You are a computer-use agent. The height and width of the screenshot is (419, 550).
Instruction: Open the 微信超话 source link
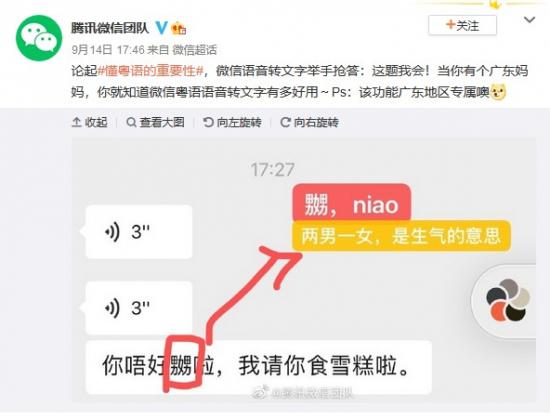click(x=195, y=50)
